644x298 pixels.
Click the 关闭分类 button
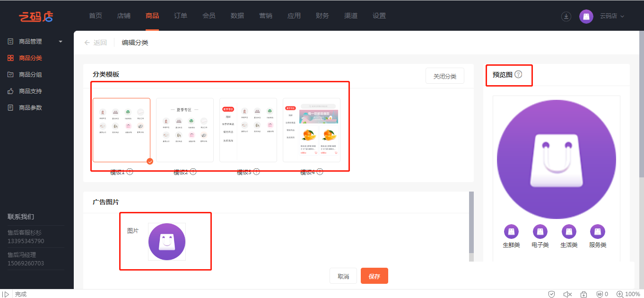(x=445, y=76)
